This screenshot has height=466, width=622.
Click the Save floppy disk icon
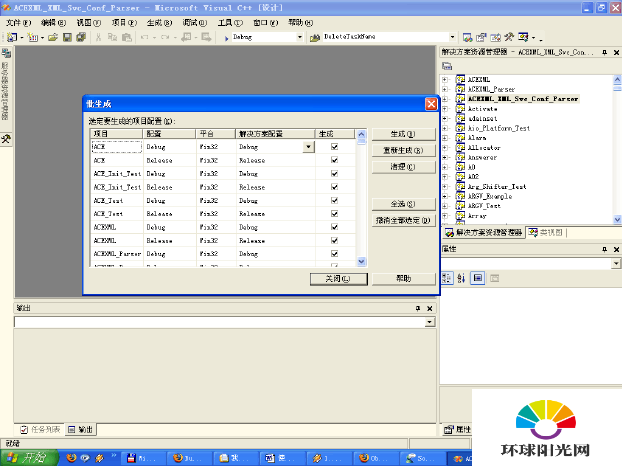tap(67, 37)
